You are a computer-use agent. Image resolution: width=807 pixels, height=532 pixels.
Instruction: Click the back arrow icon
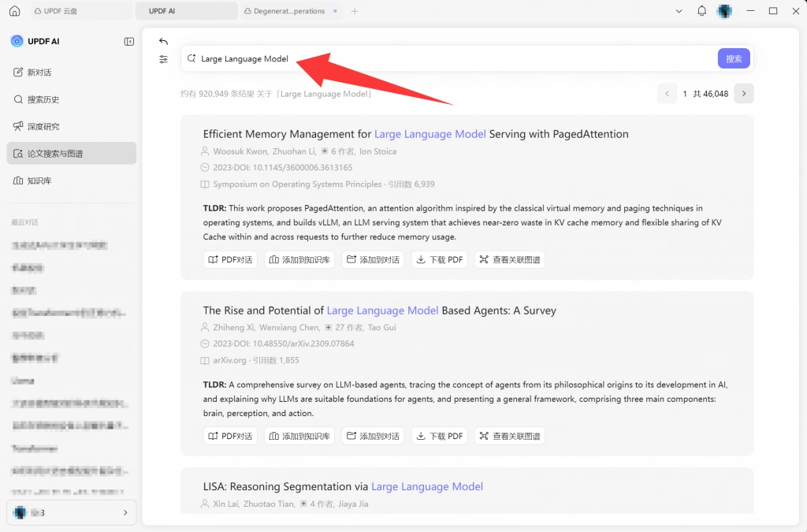[163, 41]
